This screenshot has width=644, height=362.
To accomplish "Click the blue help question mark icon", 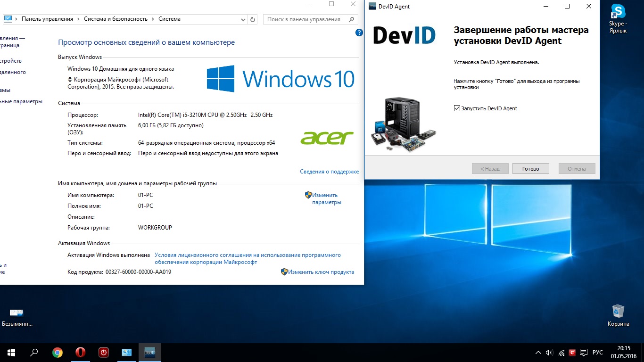I will [x=359, y=33].
